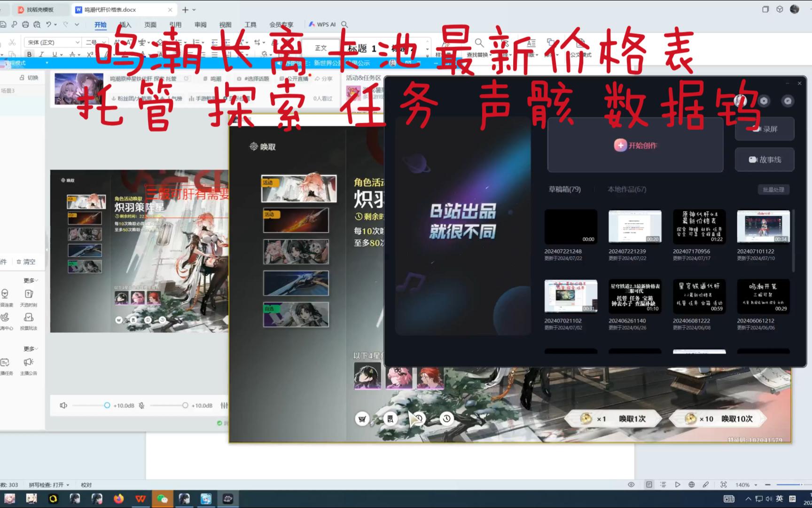Screen dimensions: 812x508
Task: Switch to web layout globe icon
Action: 691,484
